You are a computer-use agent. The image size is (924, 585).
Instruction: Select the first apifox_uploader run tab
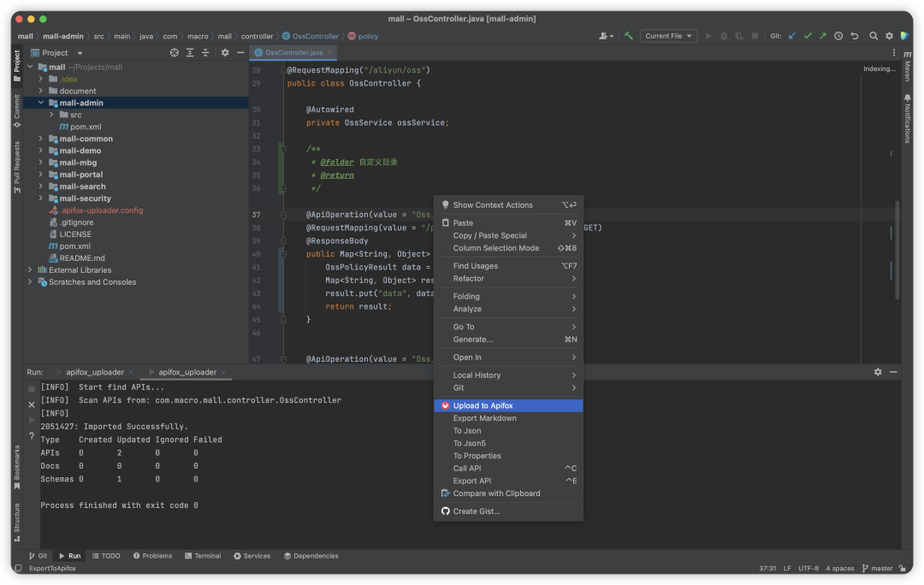click(94, 372)
